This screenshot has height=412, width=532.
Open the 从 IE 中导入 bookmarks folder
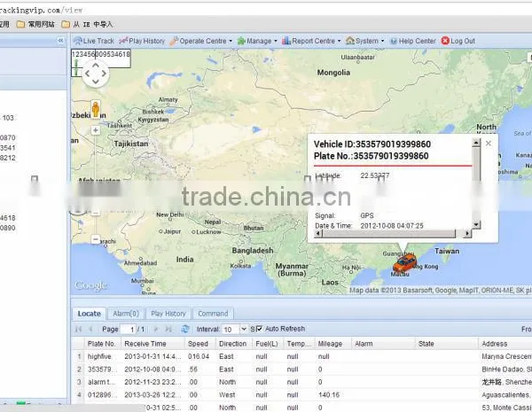88,25
